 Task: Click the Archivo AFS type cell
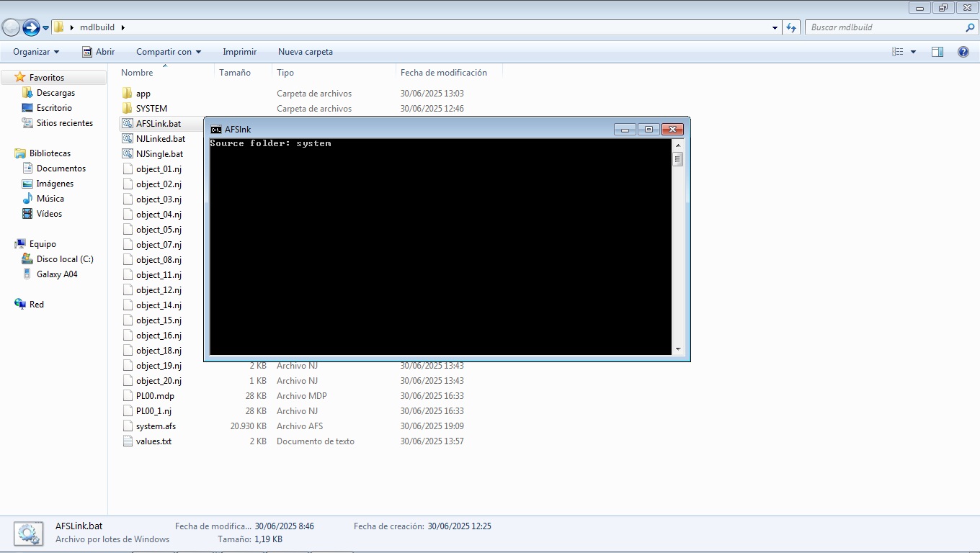[300, 426]
